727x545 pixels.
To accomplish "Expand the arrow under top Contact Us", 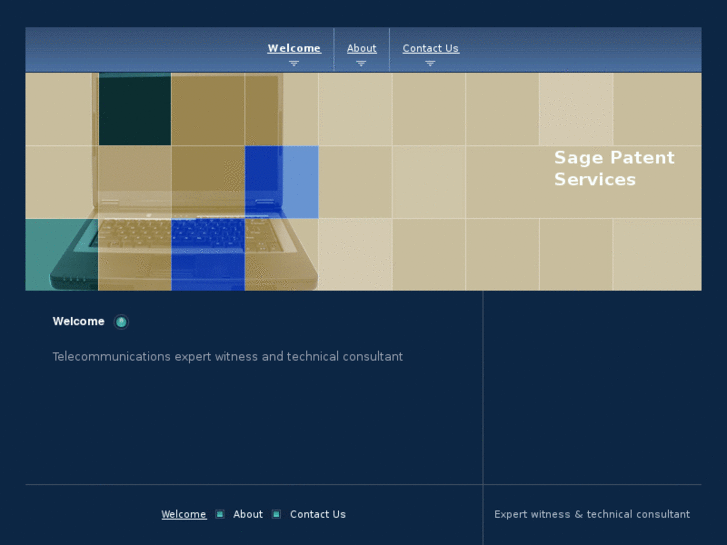I will pos(430,63).
